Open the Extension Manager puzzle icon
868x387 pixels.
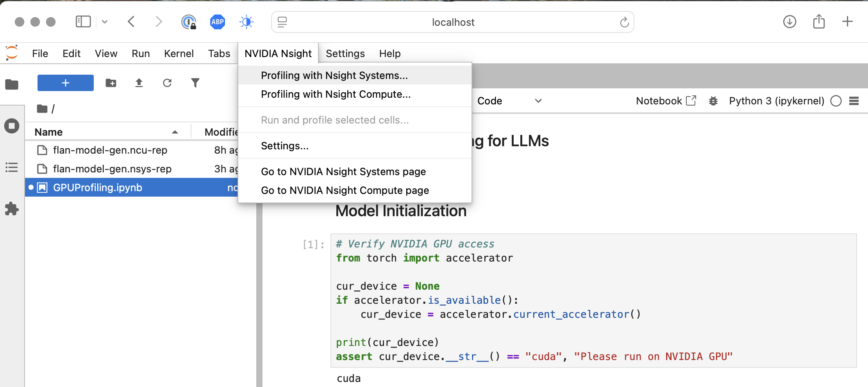click(12, 209)
